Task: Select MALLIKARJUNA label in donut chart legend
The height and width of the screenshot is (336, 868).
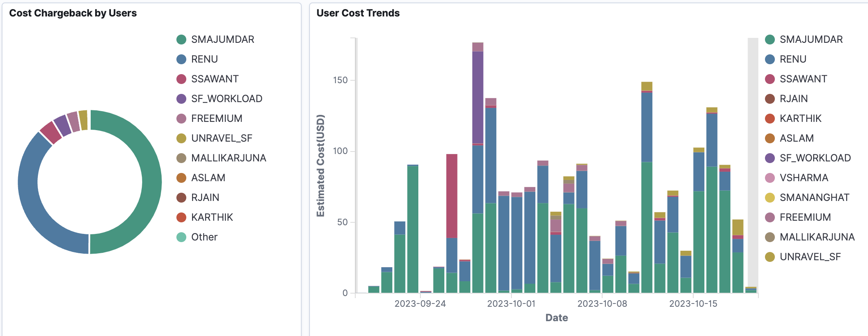Action: [x=229, y=158]
